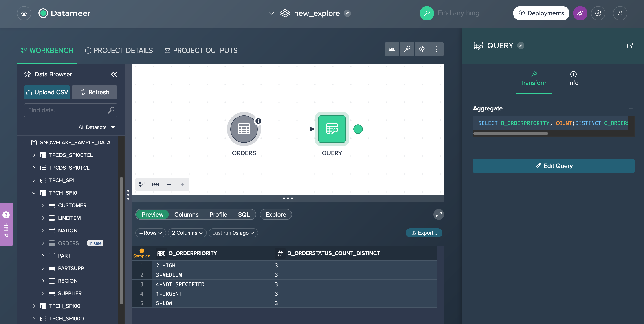The height and width of the screenshot is (324, 644).
Task: Show info badge on ORDERS node
Action: point(258,121)
